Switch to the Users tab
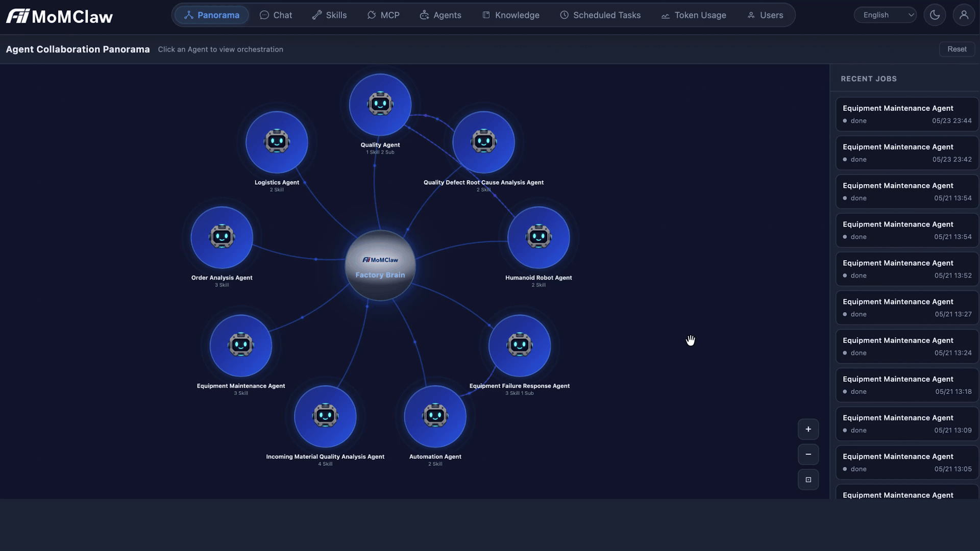This screenshot has width=980, height=551. (x=765, y=15)
